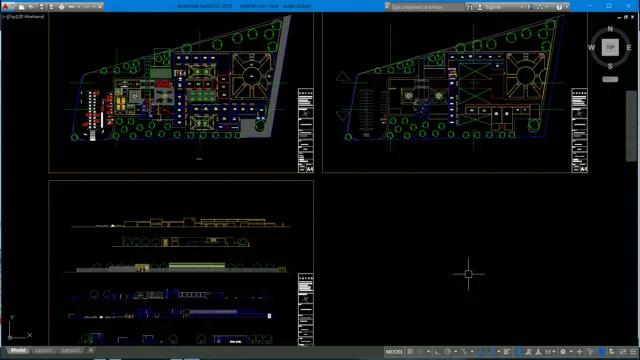Click W on the ViewCube compass
Viewport: 640px width, 360px height.
click(591, 48)
